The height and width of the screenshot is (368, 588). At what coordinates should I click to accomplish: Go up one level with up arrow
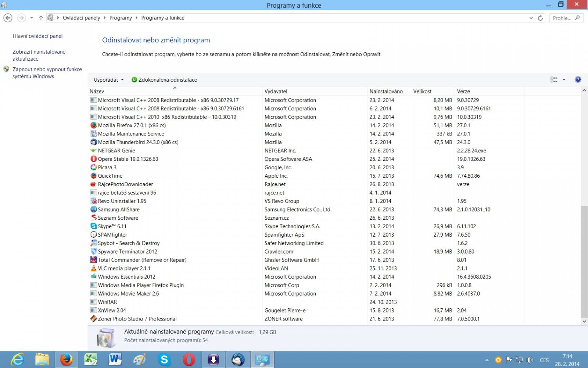(x=41, y=18)
